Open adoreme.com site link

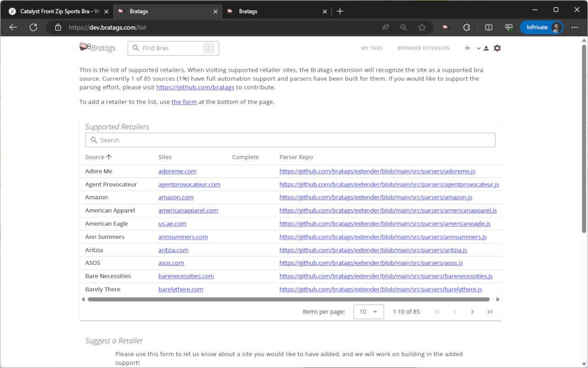point(177,171)
